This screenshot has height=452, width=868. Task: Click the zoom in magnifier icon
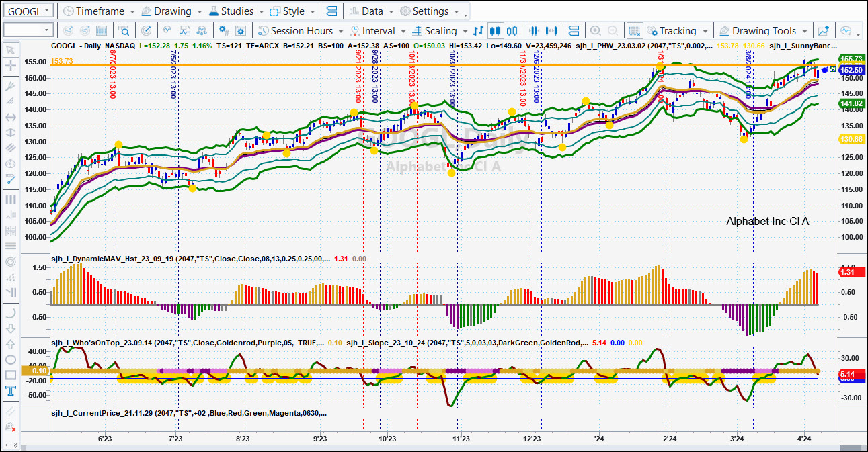point(595,30)
